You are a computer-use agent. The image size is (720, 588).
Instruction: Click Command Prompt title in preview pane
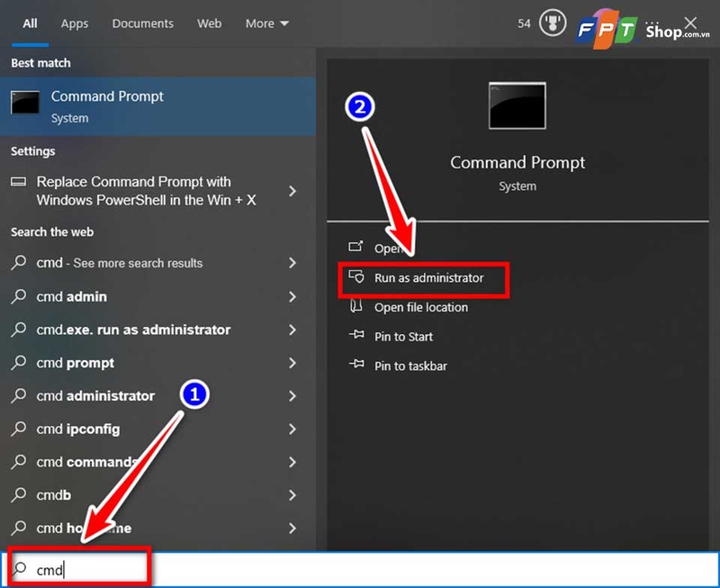(x=517, y=162)
